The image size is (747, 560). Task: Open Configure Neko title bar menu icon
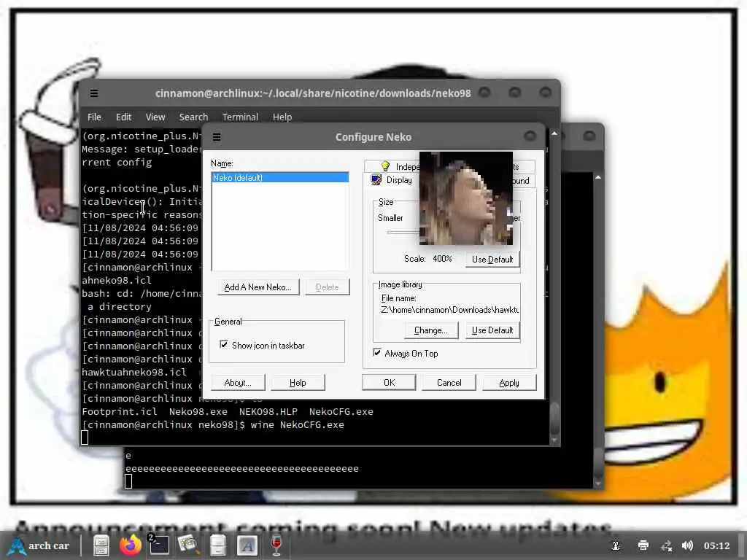(216, 137)
